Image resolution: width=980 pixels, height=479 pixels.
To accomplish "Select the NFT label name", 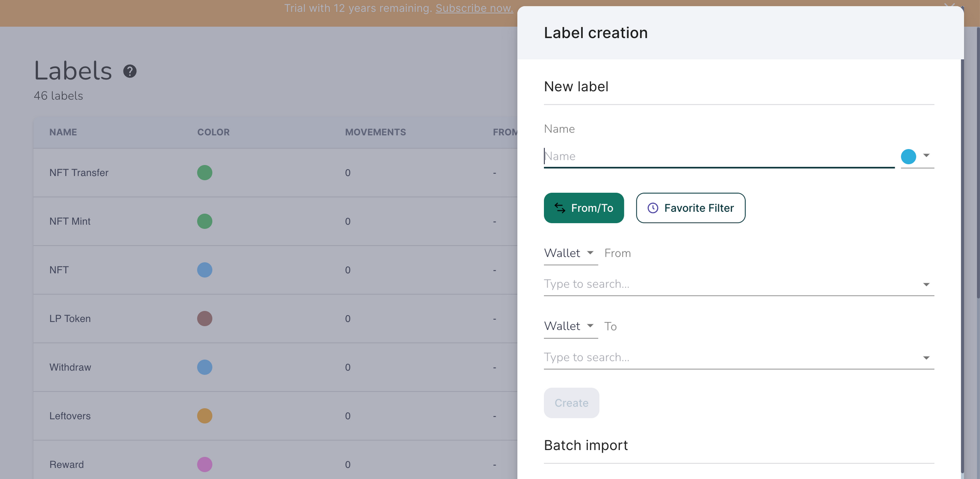I will click(x=59, y=270).
